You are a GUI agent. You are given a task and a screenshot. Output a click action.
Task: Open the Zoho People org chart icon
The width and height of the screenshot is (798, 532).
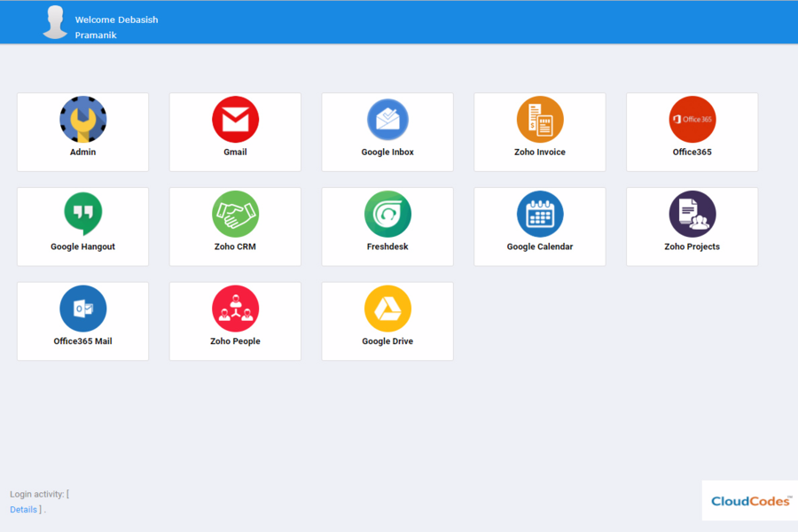click(x=235, y=309)
